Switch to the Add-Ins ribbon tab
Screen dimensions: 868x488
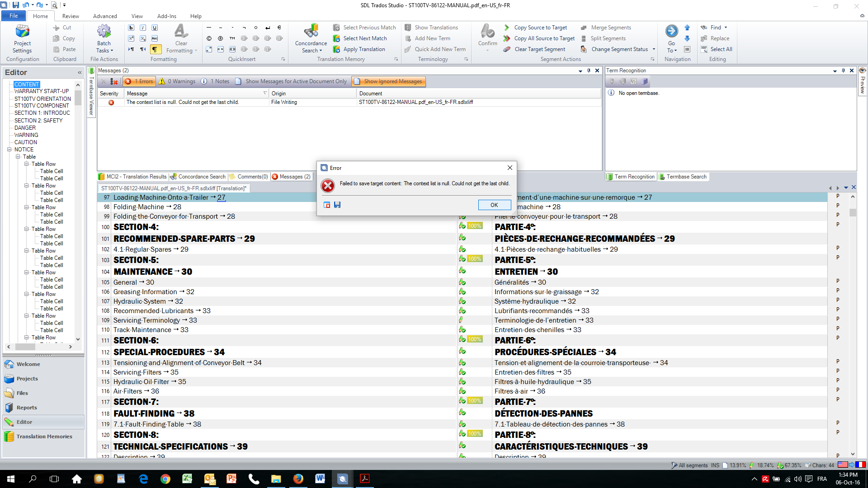click(167, 16)
